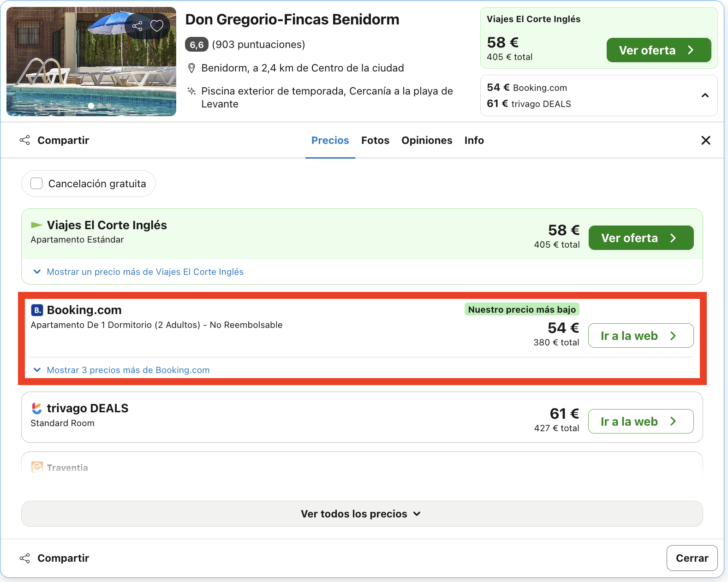Screen dimensions: 728x582
Task: Select the Info tab
Action: point(474,140)
